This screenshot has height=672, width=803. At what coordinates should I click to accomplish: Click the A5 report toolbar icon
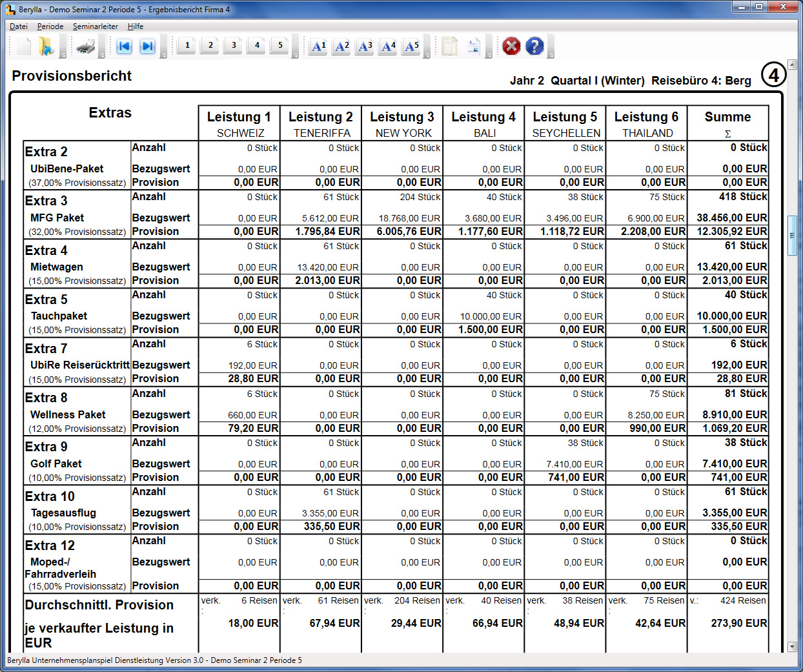pos(411,46)
